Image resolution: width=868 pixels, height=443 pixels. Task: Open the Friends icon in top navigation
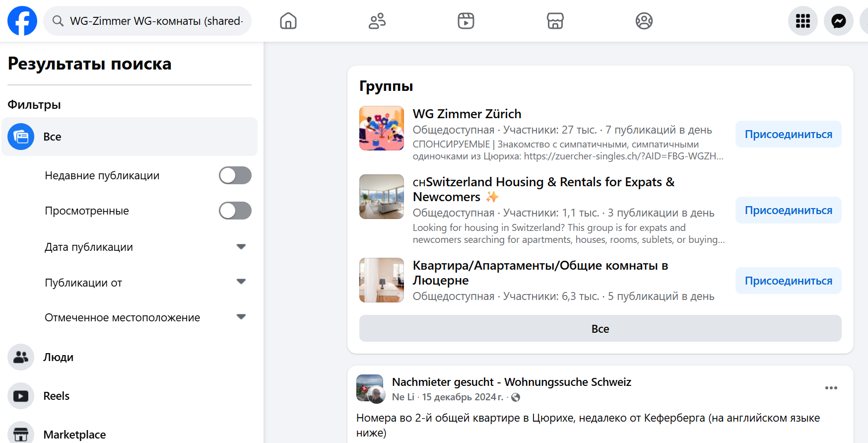(377, 21)
